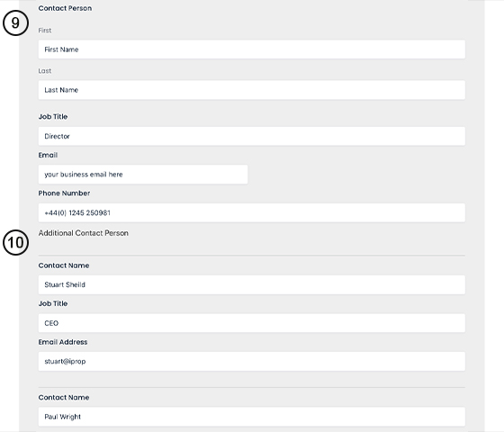
Task: Click the Email label above email field
Action: [x=48, y=155]
